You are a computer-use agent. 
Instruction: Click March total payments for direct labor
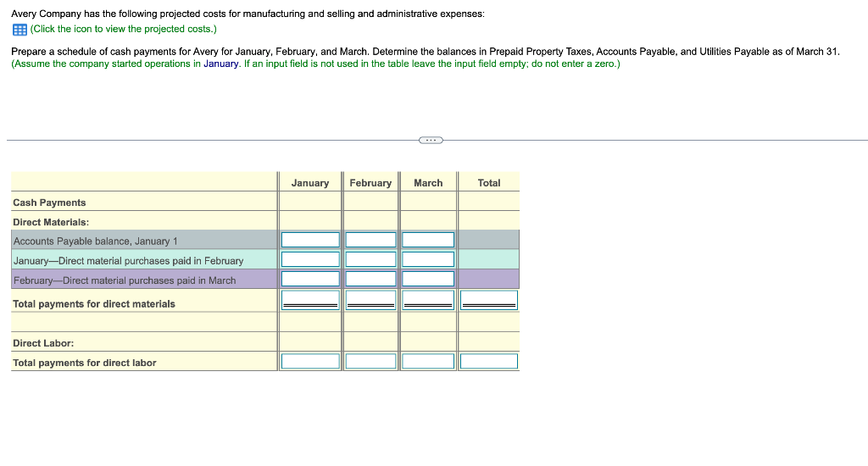(x=428, y=361)
